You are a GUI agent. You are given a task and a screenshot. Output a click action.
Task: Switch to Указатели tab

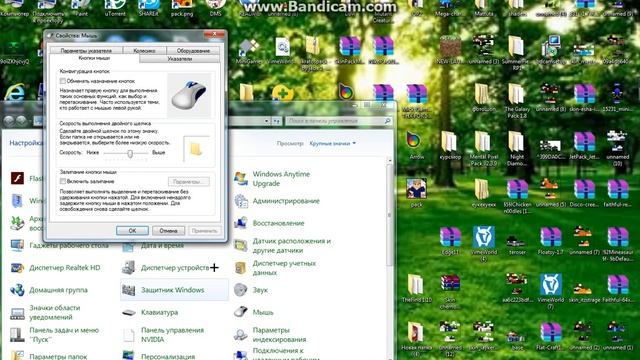(x=180, y=59)
